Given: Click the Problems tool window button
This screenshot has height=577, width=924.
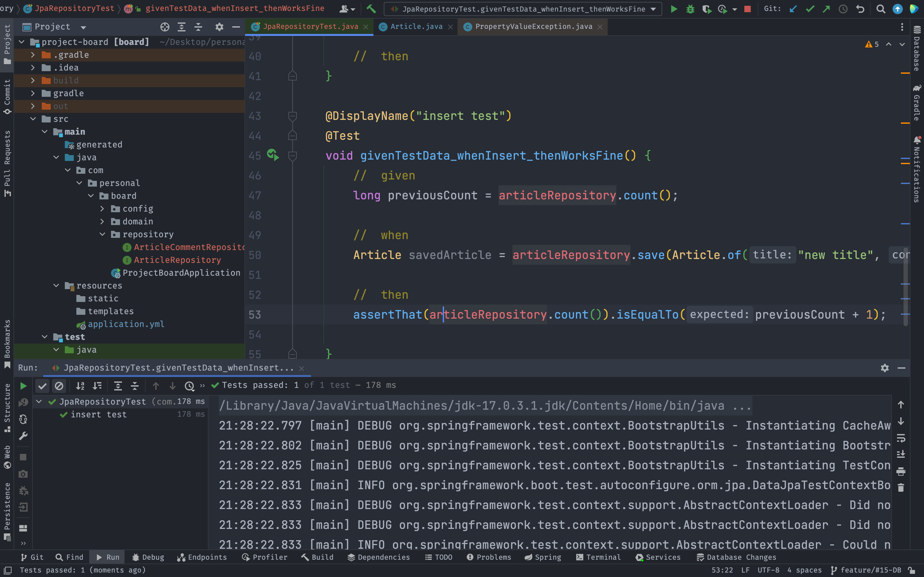Looking at the screenshot, I should coord(489,557).
